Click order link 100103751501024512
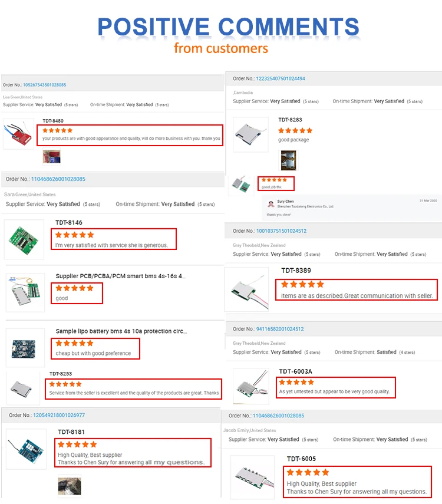Viewport: 442px width, 504px height. click(281, 231)
